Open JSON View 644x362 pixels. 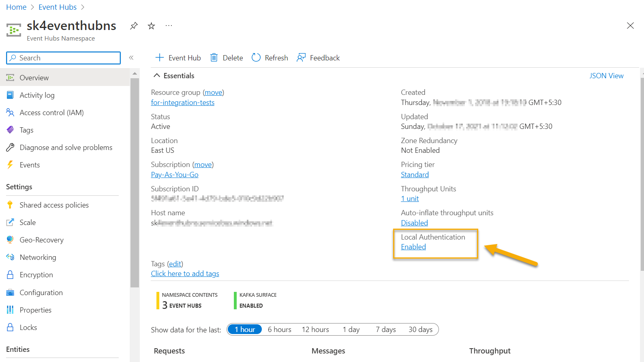[x=606, y=76]
